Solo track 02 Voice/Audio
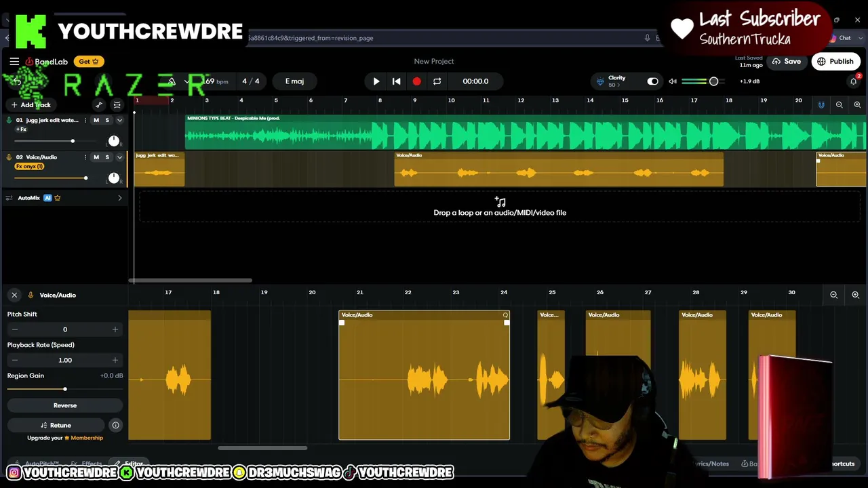 click(107, 157)
